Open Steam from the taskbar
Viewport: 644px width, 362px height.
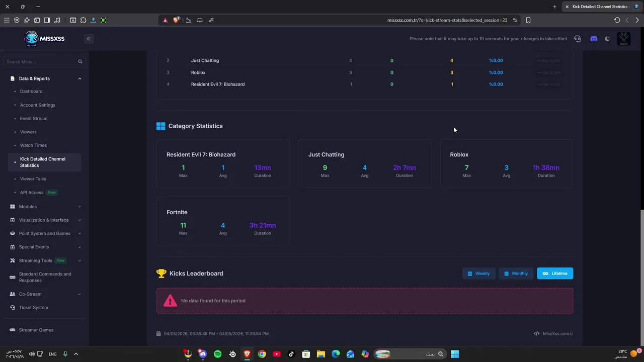point(232,354)
